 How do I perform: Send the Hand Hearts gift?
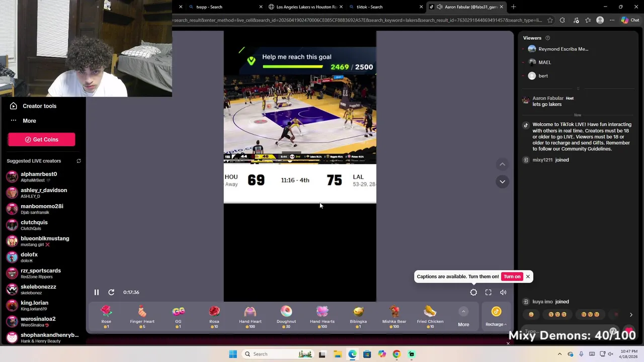[322, 317]
